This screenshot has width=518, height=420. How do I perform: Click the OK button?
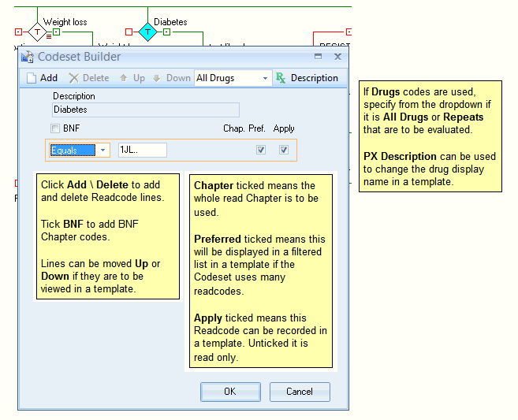coord(230,392)
